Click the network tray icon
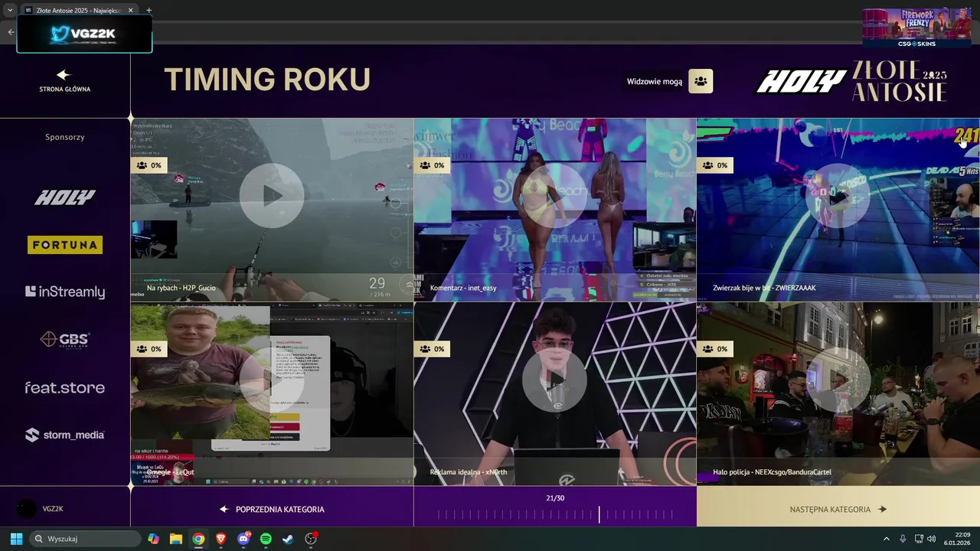Viewport: 980px width, 551px height. tap(919, 539)
